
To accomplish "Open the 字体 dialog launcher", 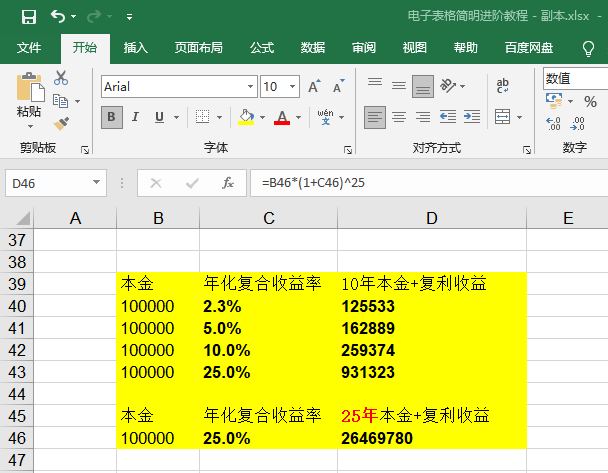I will pyautogui.click(x=348, y=150).
